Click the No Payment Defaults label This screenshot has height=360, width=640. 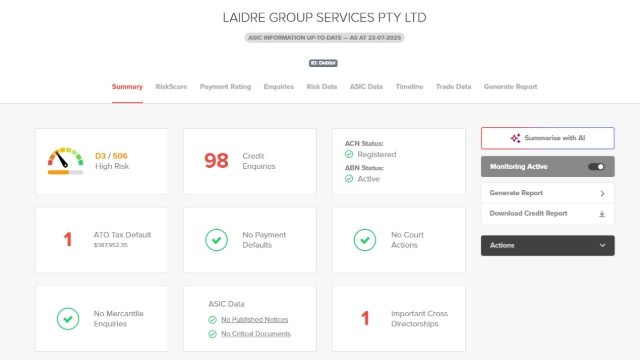(264, 240)
